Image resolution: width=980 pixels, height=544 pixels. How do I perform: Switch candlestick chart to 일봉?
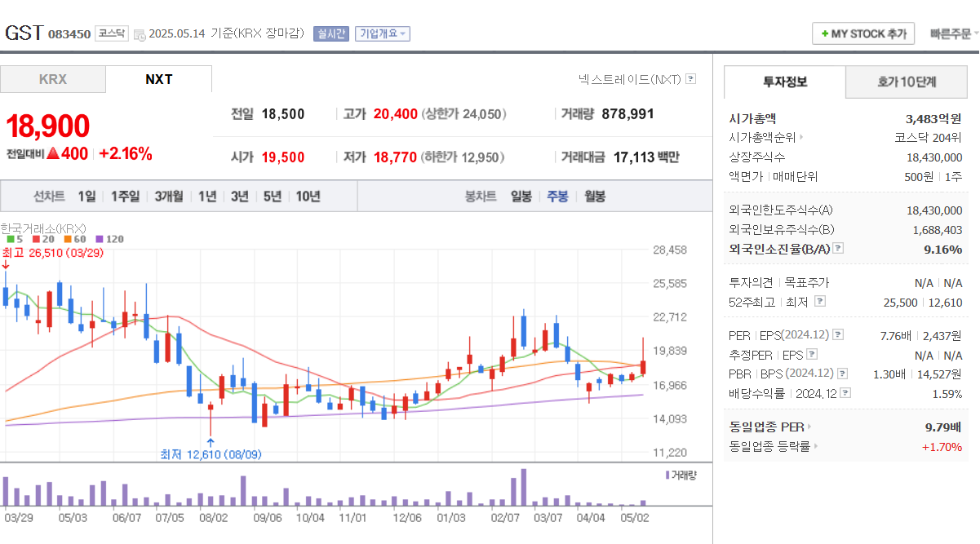tap(521, 197)
